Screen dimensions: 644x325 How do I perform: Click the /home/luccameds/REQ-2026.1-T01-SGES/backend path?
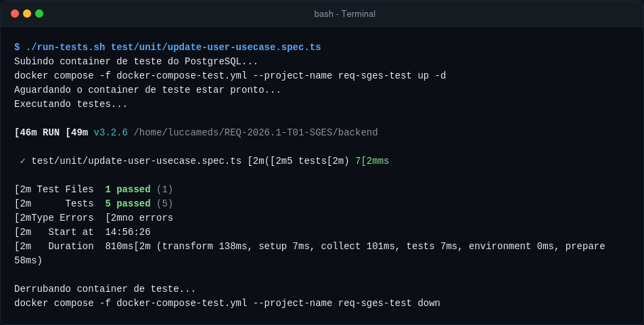256,133
